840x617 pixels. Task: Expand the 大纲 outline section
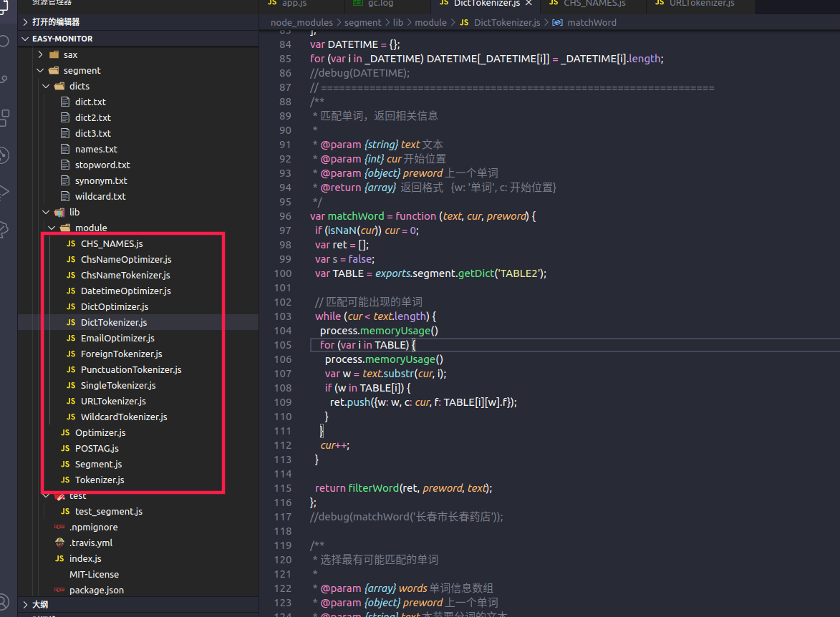40,605
